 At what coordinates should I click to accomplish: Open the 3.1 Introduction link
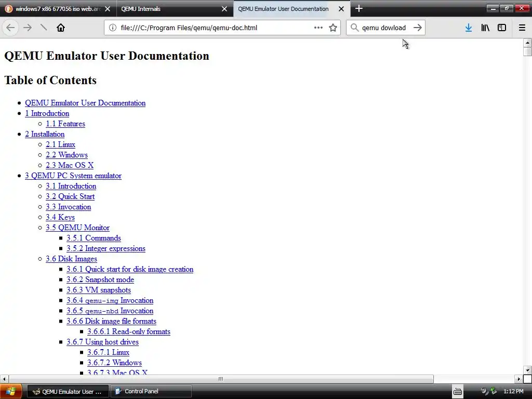71,187
